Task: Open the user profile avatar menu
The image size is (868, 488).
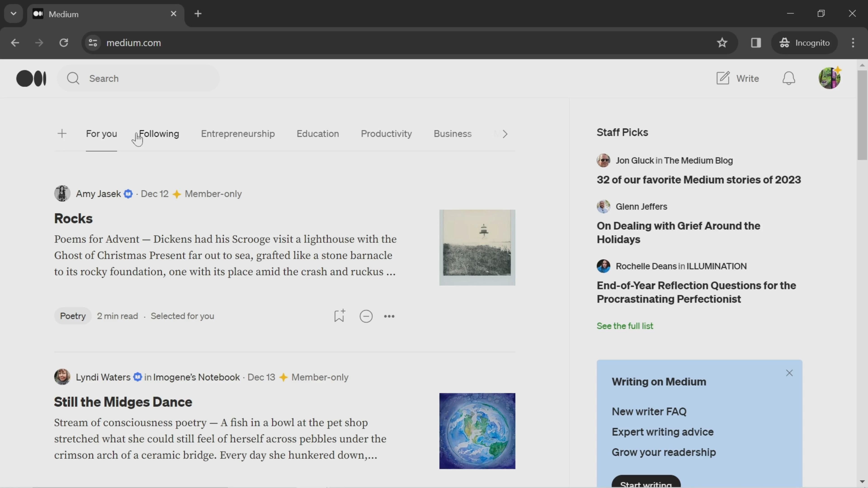Action: (x=829, y=78)
